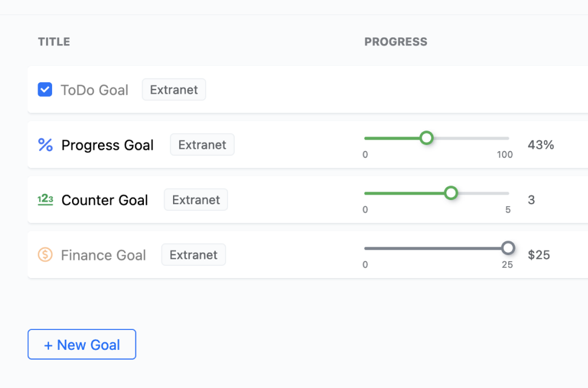The image size is (588, 388).
Task: Uncheck the ToDo Goal checkbox
Action: tap(45, 89)
